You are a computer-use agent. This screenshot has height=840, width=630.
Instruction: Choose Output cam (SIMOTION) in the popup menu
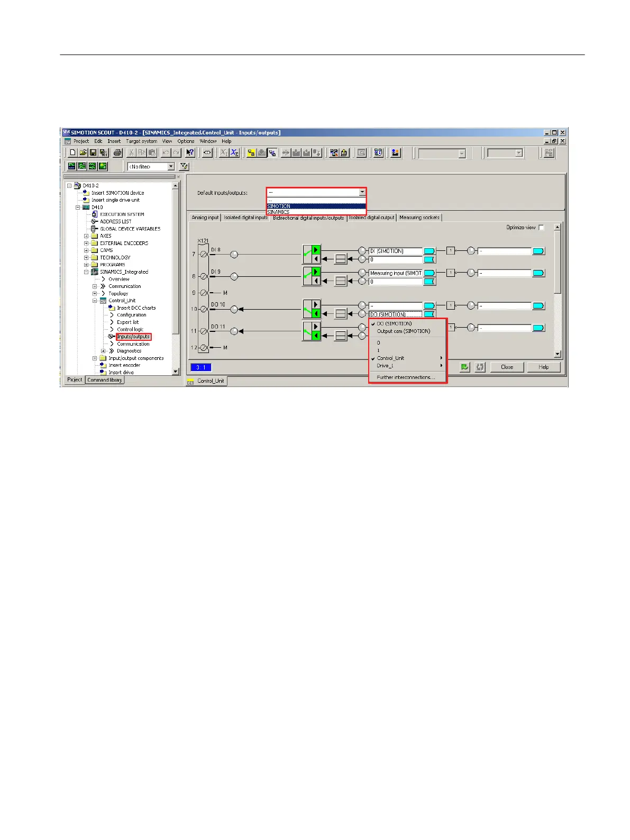(x=404, y=331)
